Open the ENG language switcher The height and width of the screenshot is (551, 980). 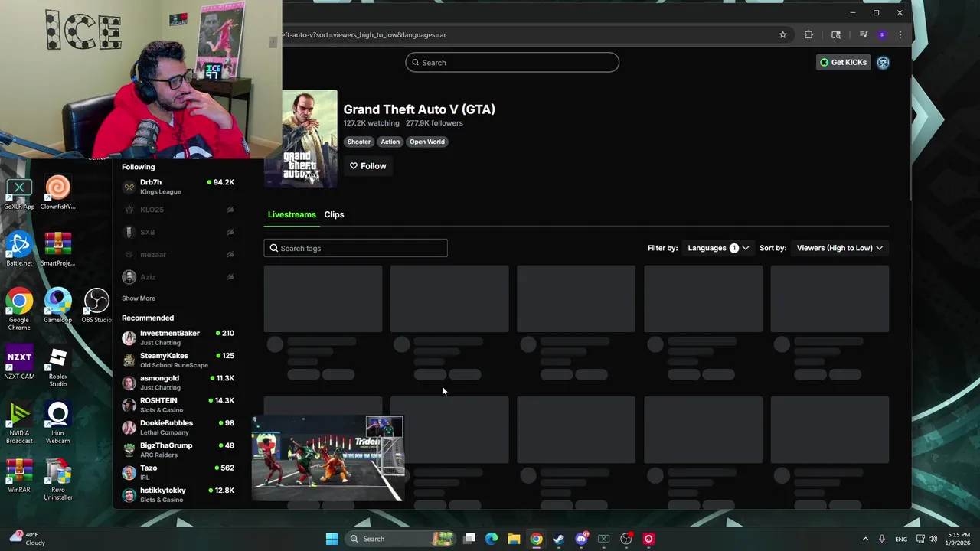[901, 539]
